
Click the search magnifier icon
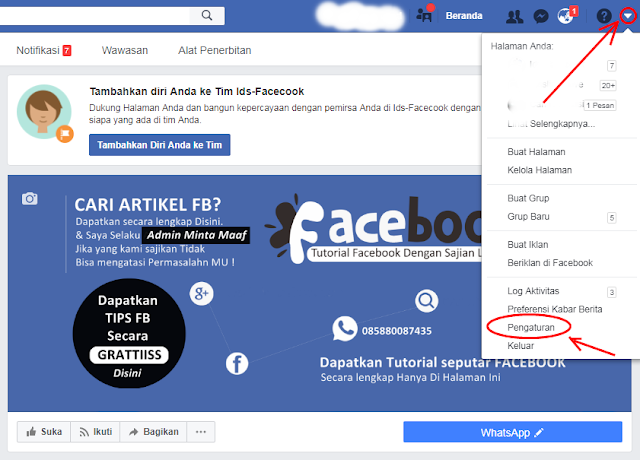click(207, 16)
